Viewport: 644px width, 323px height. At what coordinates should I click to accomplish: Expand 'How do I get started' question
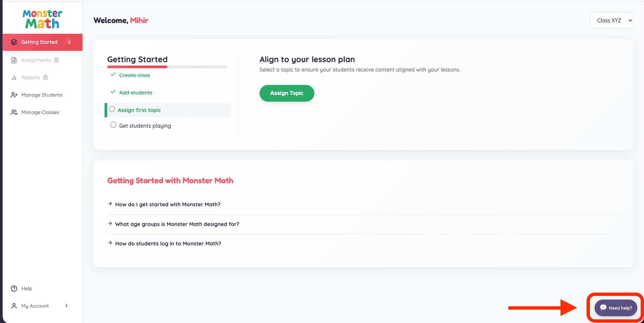point(168,204)
